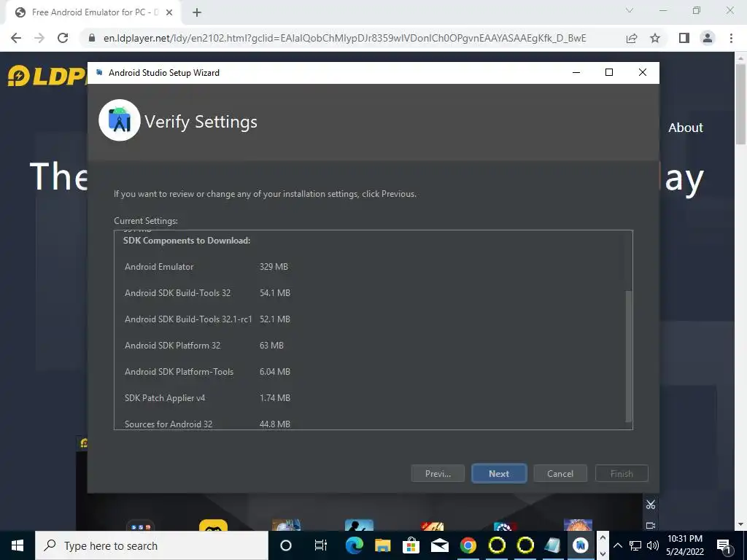The height and width of the screenshot is (560, 747).
Task: Reload the LDPlayer page
Action: pos(63,38)
